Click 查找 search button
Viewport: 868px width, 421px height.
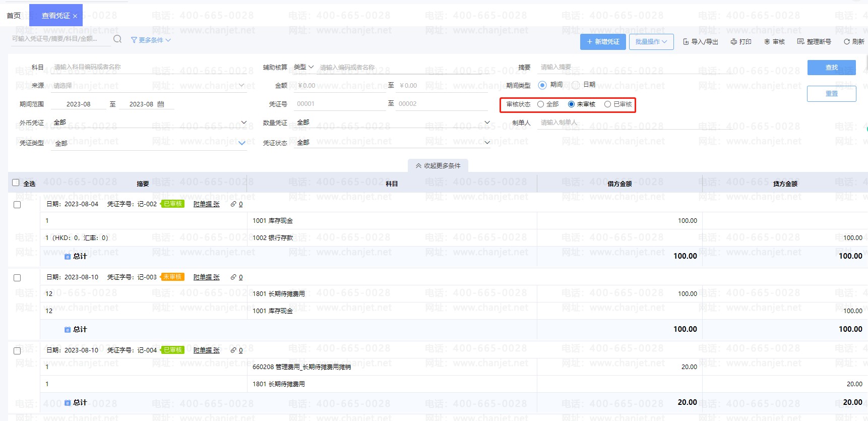pyautogui.click(x=832, y=68)
